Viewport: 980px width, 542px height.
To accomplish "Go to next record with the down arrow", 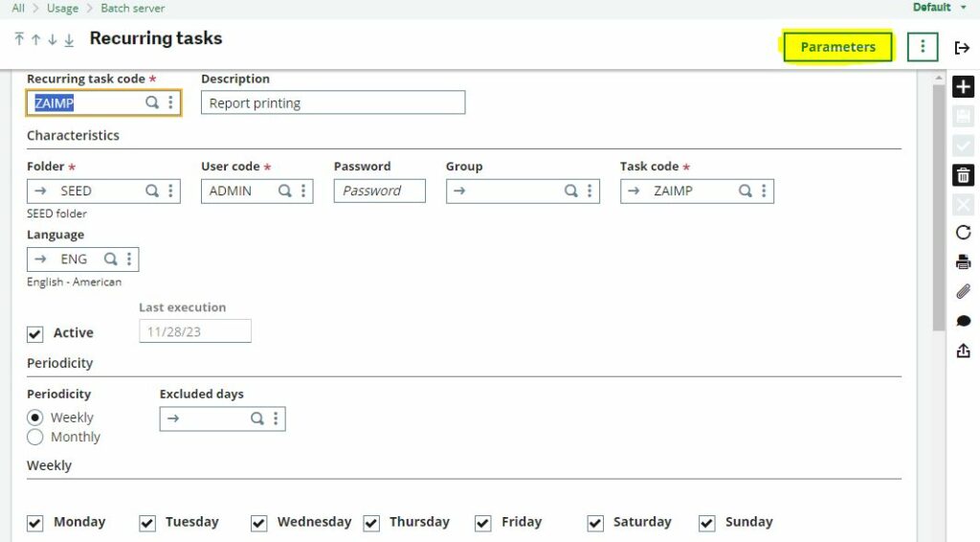I will tap(53, 39).
